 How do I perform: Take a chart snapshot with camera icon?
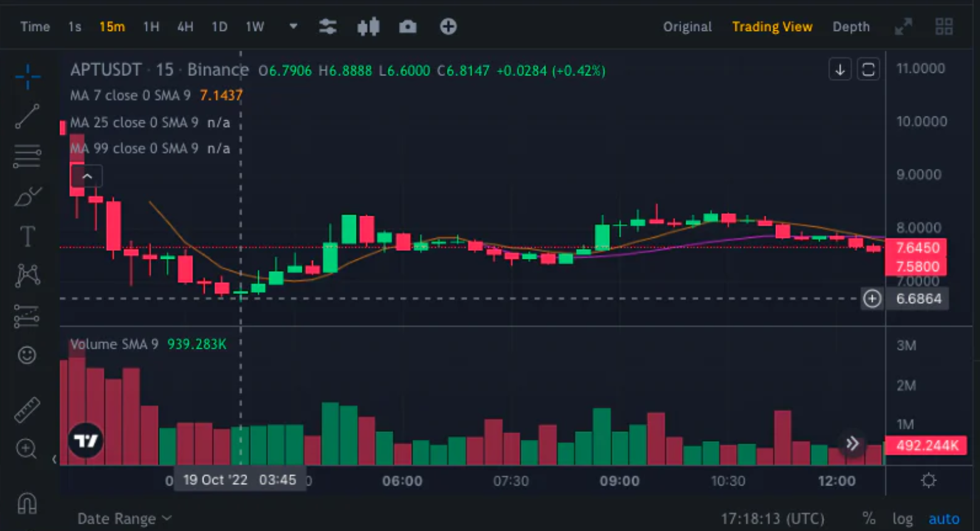coord(408,27)
